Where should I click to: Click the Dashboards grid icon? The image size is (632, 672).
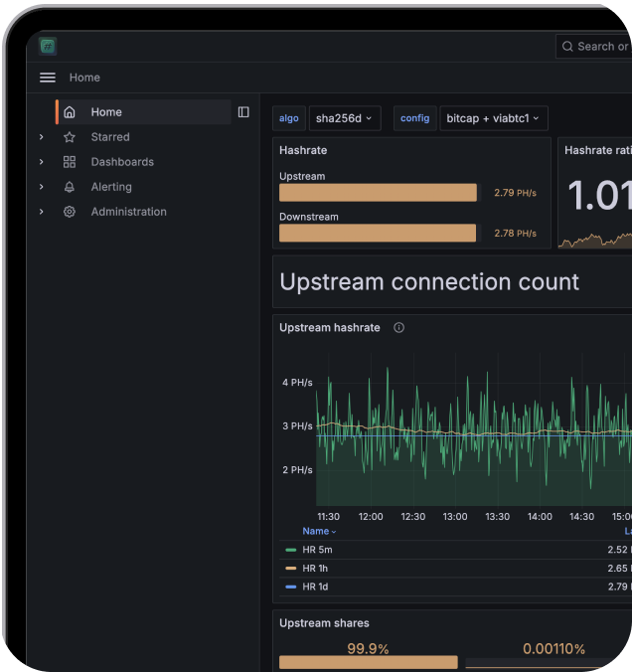point(70,162)
